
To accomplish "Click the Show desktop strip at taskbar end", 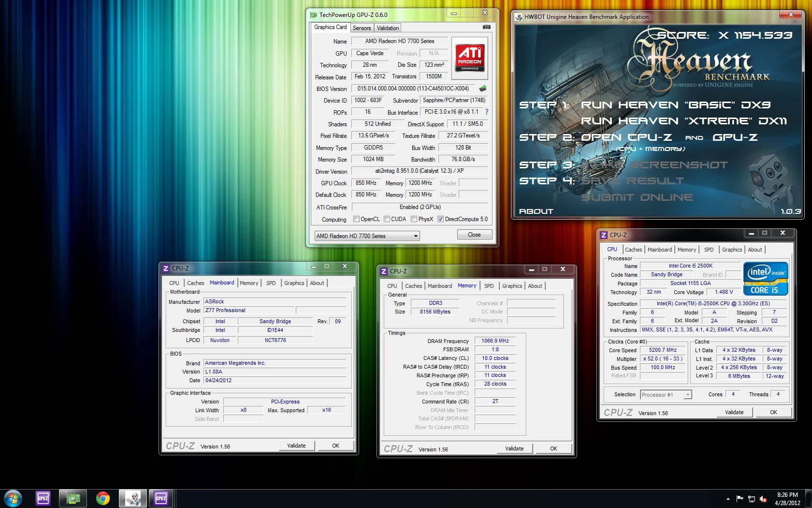I will coord(809,499).
